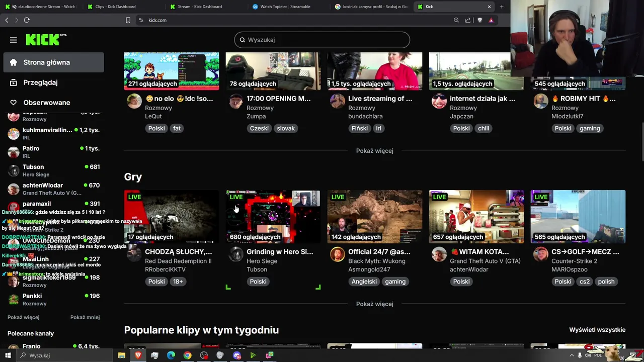
Task: Click the LeQut channel avatar
Action: [x=134, y=101]
